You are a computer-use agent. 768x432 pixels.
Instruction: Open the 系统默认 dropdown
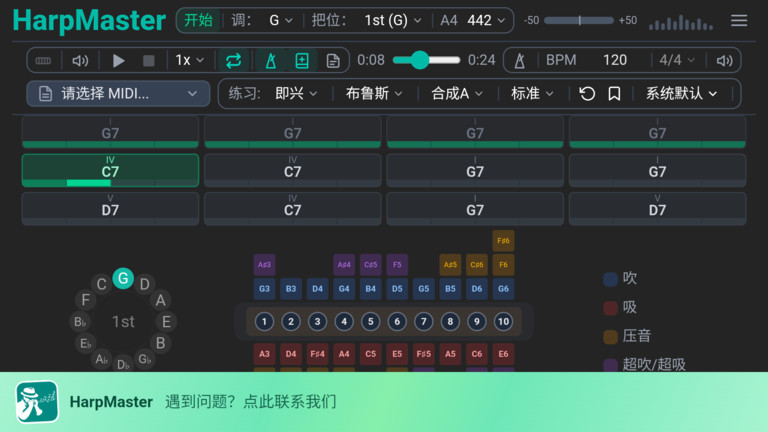tap(681, 94)
